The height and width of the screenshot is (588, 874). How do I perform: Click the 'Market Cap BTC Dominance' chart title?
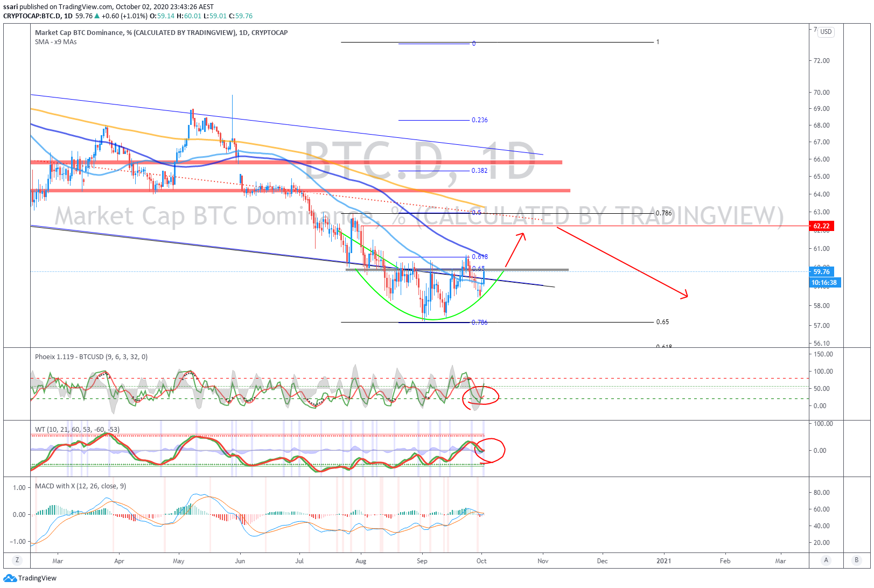161,33
